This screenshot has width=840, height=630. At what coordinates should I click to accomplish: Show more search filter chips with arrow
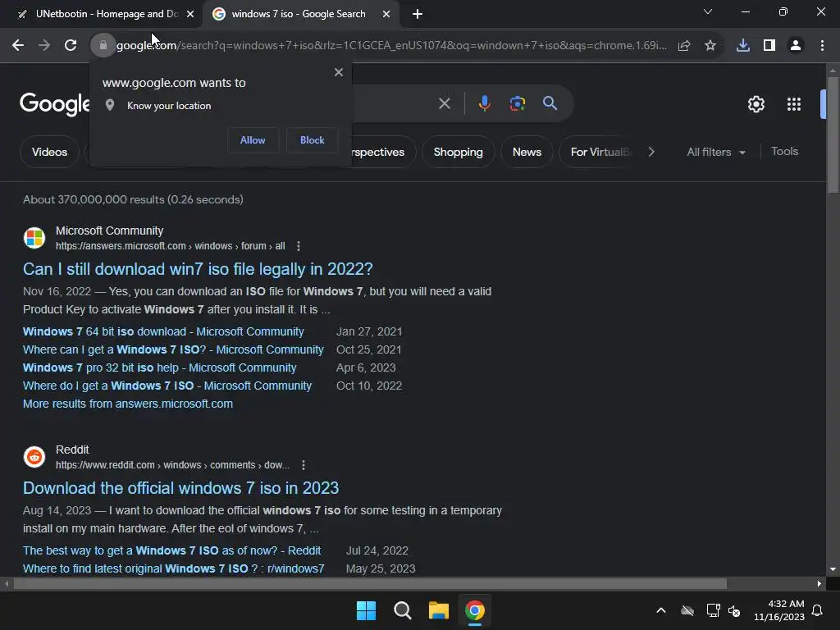click(651, 152)
